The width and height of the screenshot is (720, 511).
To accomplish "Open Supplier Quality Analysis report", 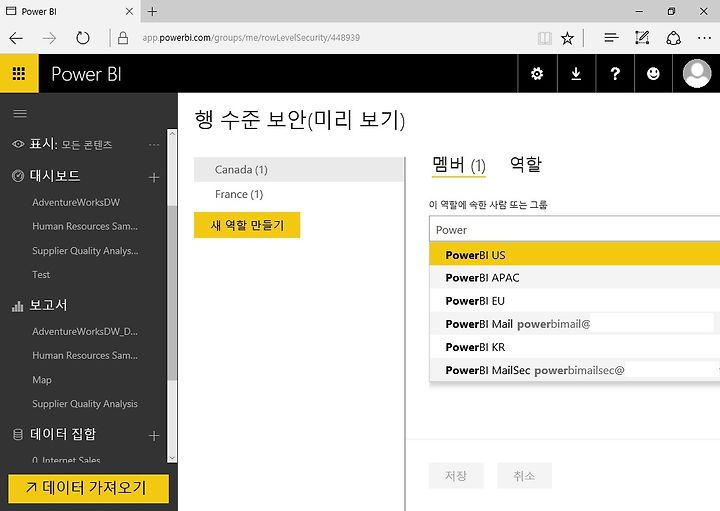I will pyautogui.click(x=85, y=404).
